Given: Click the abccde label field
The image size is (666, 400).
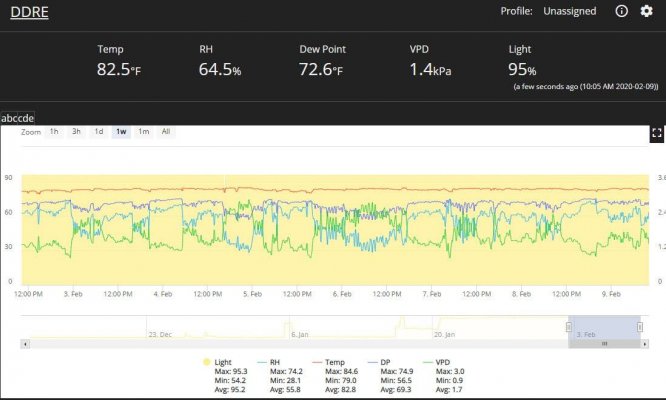Looking at the screenshot, I should click(17, 118).
